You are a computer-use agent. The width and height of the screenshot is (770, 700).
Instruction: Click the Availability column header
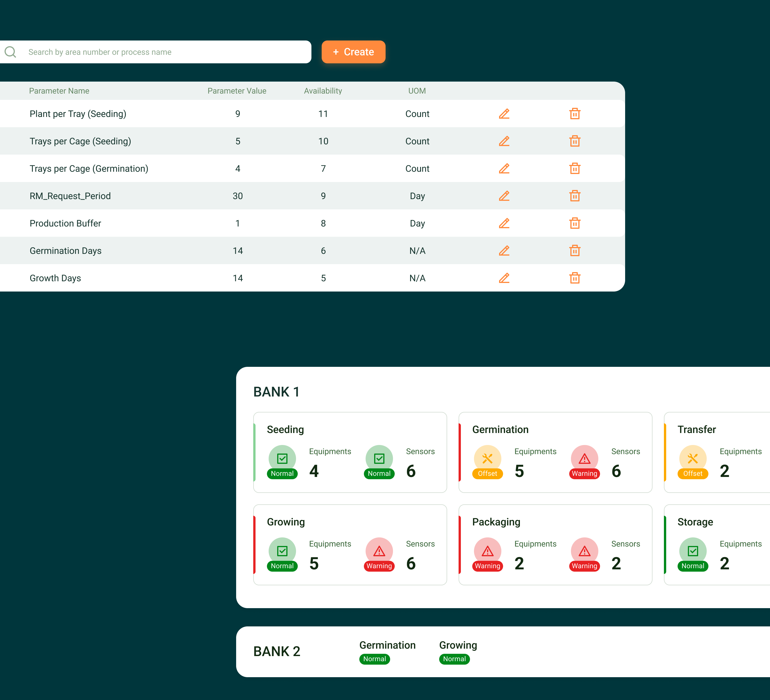pos(323,91)
